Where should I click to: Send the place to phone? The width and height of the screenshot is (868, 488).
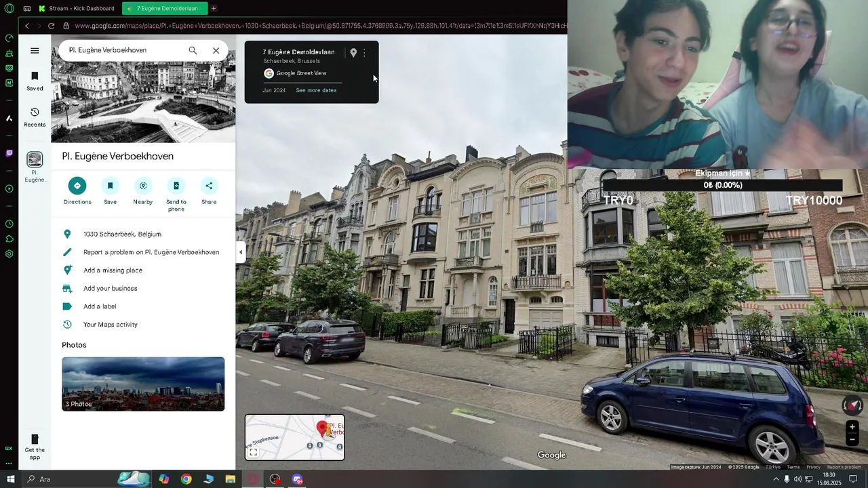pyautogui.click(x=176, y=195)
